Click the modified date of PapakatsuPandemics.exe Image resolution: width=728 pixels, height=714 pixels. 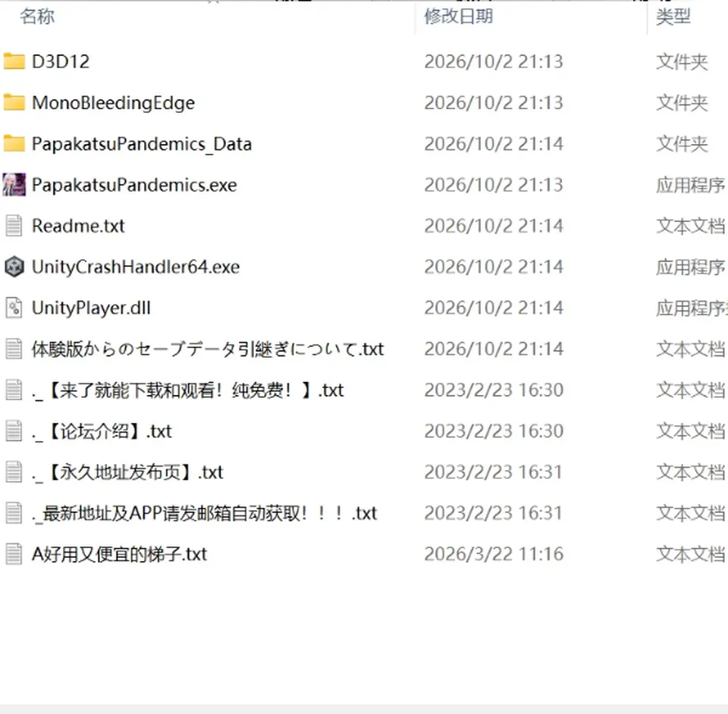pyautogui.click(x=494, y=185)
